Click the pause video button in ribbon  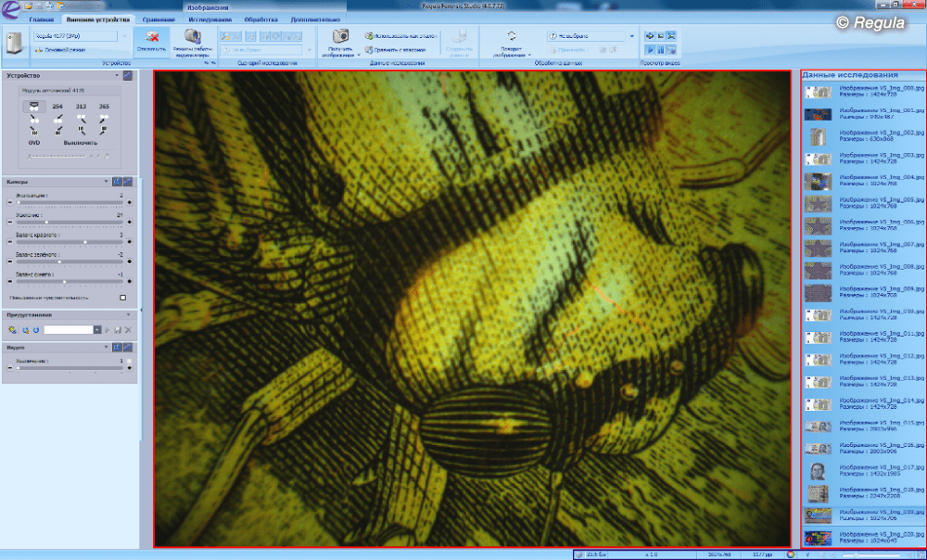(x=660, y=50)
